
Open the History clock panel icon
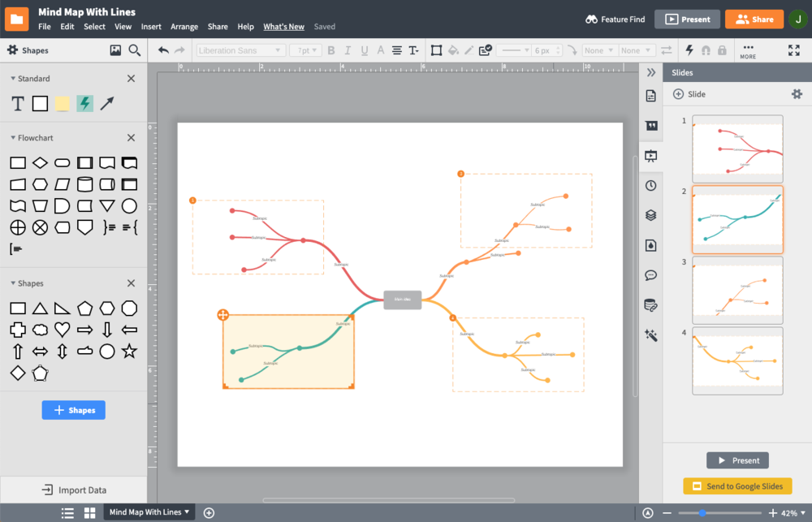(x=650, y=185)
